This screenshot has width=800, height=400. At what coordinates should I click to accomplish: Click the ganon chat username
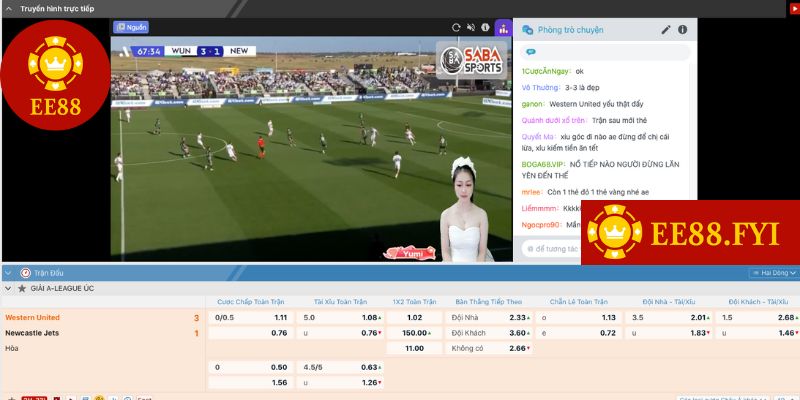[x=533, y=104]
